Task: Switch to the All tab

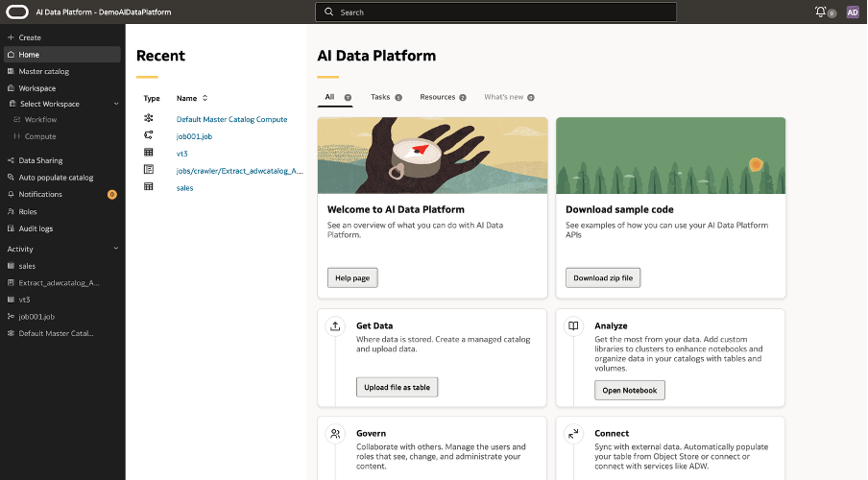Action: tap(335, 97)
